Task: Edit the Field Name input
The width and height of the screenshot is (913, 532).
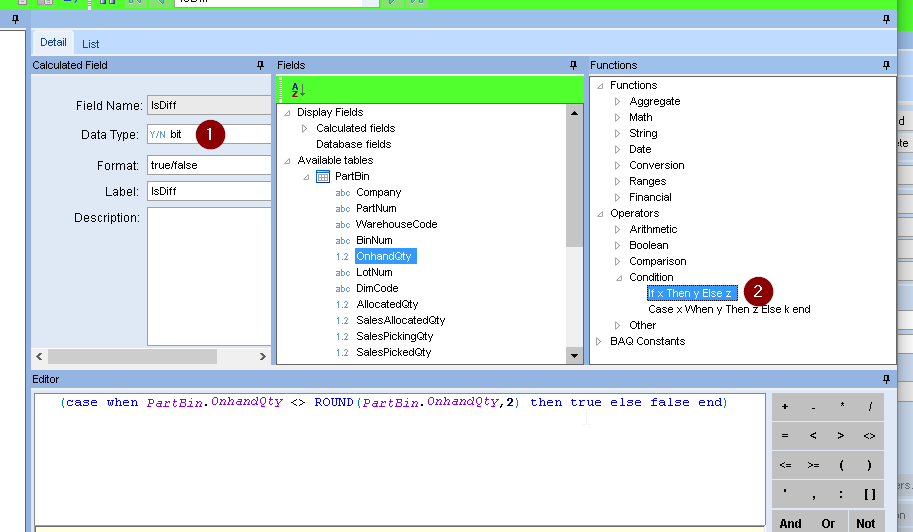Action: (x=209, y=105)
